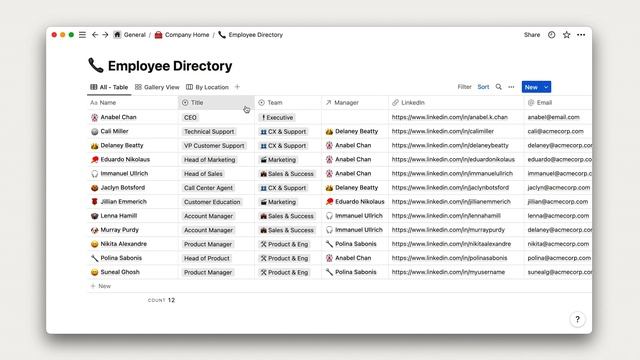Screen dimensions: 640x360
Task: Open the Email column header menu
Action: pyautogui.click(x=558, y=102)
